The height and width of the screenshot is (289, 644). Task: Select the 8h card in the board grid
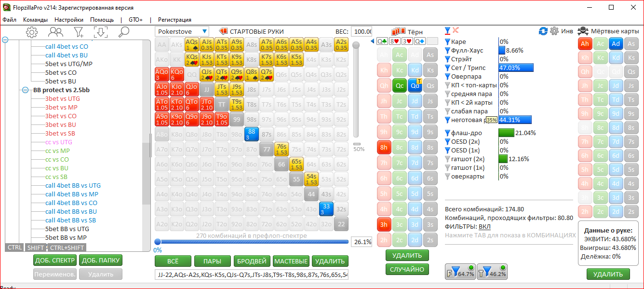pyautogui.click(x=384, y=148)
